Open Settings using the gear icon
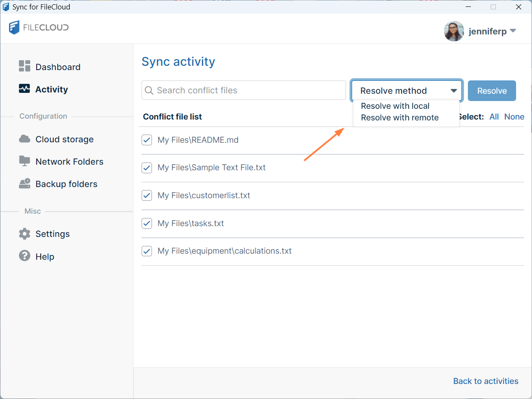 coord(25,234)
